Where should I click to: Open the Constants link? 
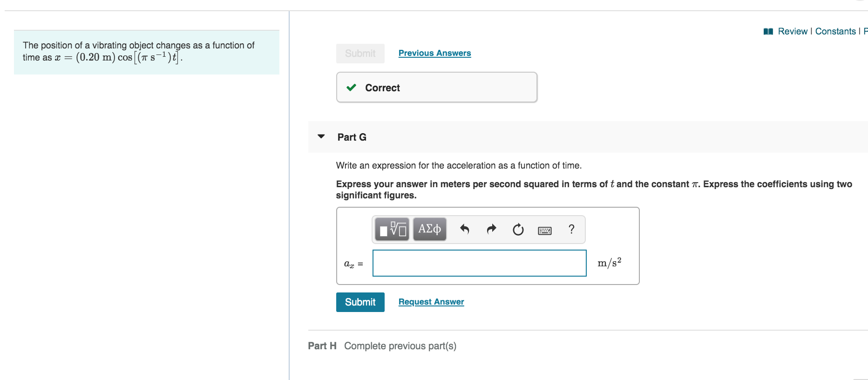835,31
